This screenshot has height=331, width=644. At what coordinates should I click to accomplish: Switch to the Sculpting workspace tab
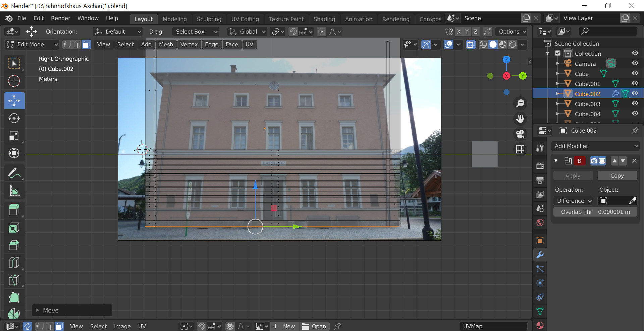tap(209, 19)
